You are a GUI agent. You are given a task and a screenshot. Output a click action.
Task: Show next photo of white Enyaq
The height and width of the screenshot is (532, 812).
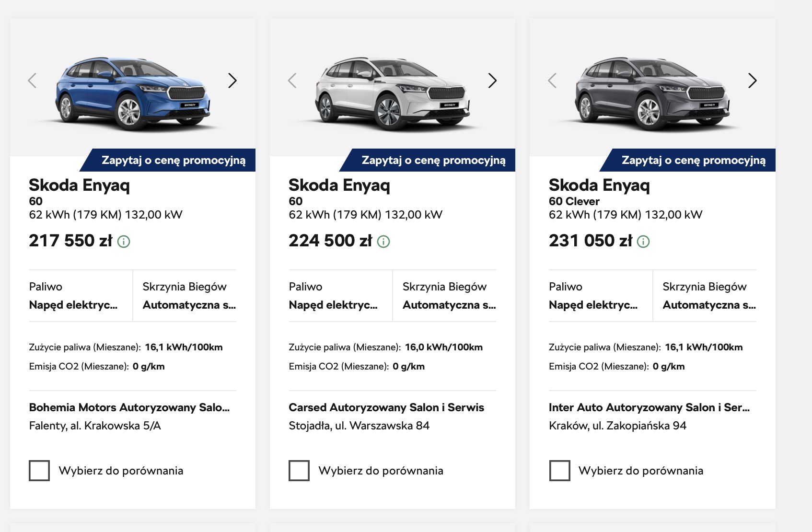point(492,81)
